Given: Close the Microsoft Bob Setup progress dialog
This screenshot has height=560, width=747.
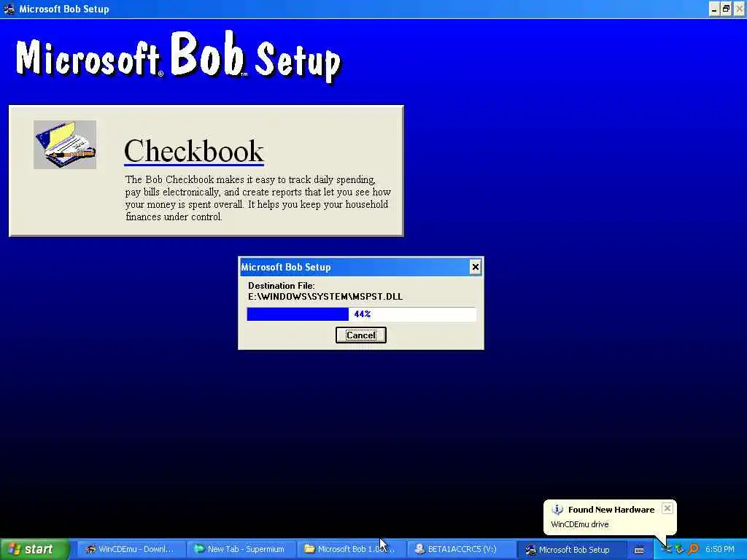Looking at the screenshot, I should tap(475, 267).
